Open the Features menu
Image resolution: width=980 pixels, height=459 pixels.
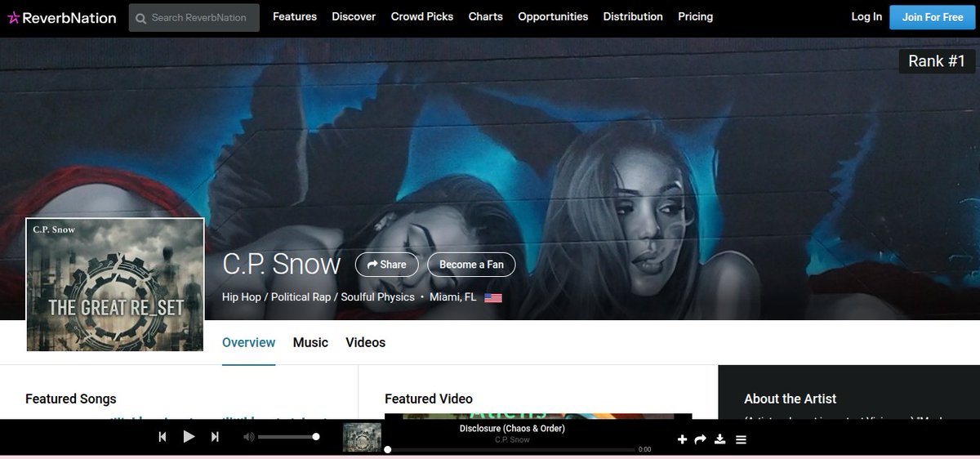point(295,16)
